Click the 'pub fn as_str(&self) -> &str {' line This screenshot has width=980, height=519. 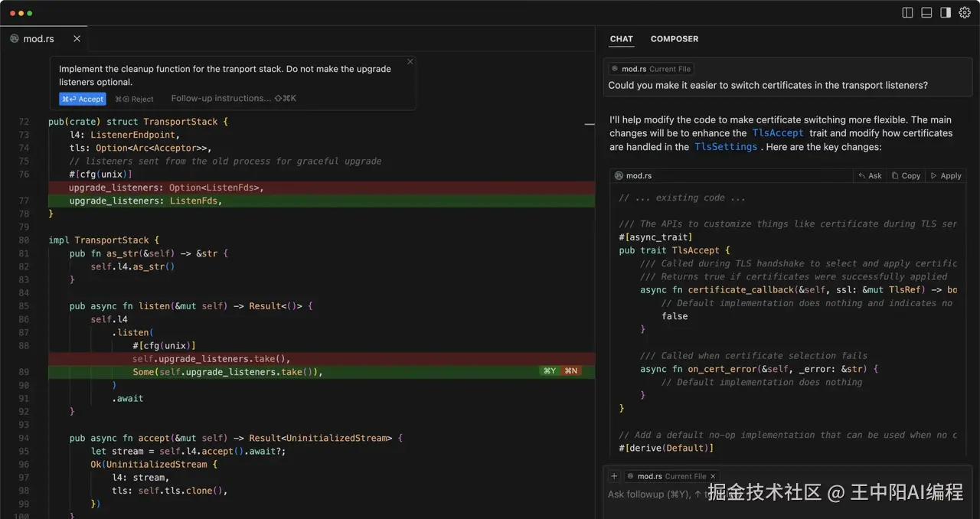click(149, 253)
